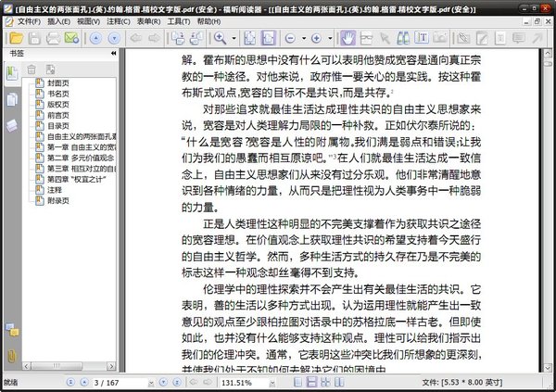Click the Zoom In plus icon

click(x=316, y=38)
